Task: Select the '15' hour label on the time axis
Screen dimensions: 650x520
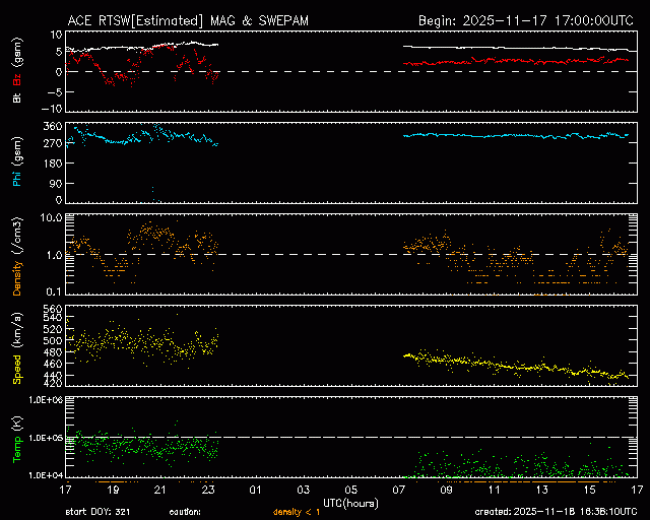Action: [589, 490]
